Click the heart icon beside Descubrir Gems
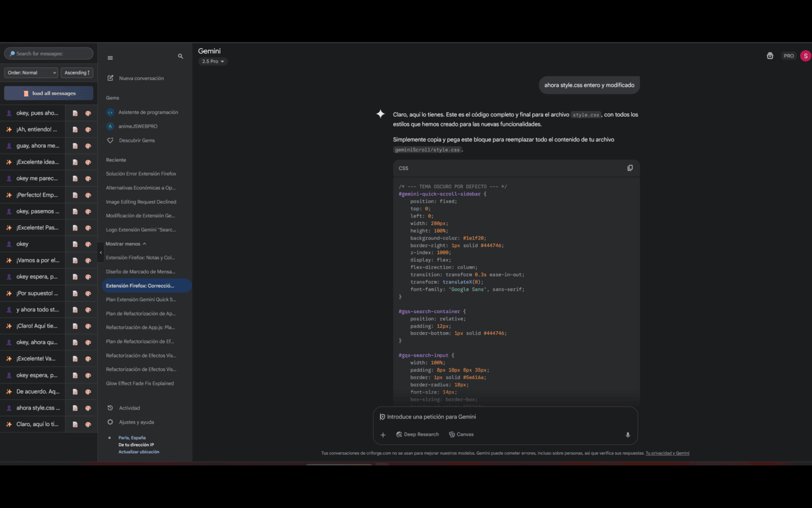812x508 pixels. 110,140
